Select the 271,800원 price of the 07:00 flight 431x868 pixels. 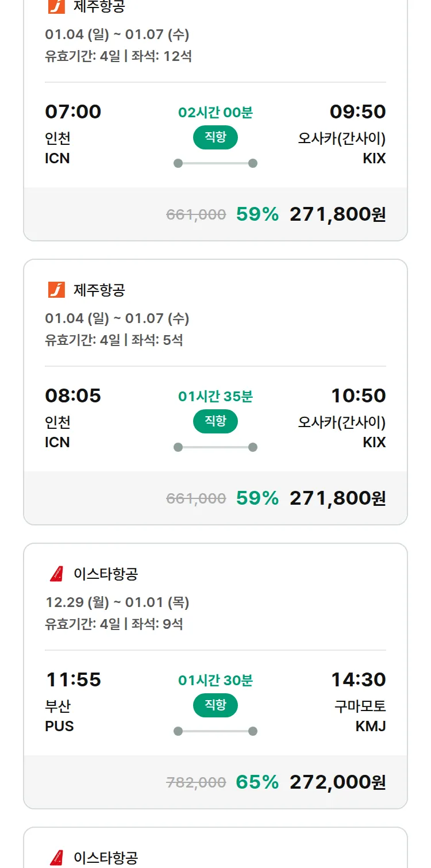pyautogui.click(x=337, y=214)
